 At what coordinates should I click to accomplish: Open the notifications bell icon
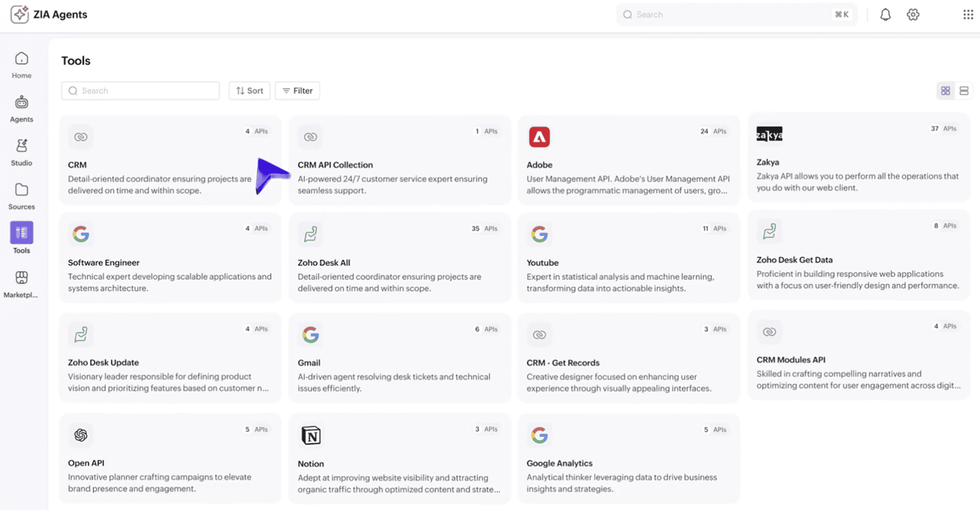[885, 15]
